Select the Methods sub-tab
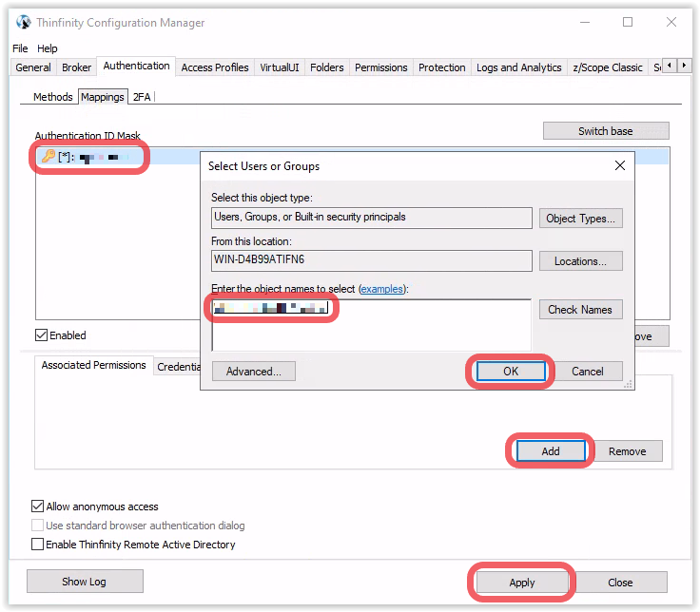The width and height of the screenshot is (700, 612). pos(52,97)
